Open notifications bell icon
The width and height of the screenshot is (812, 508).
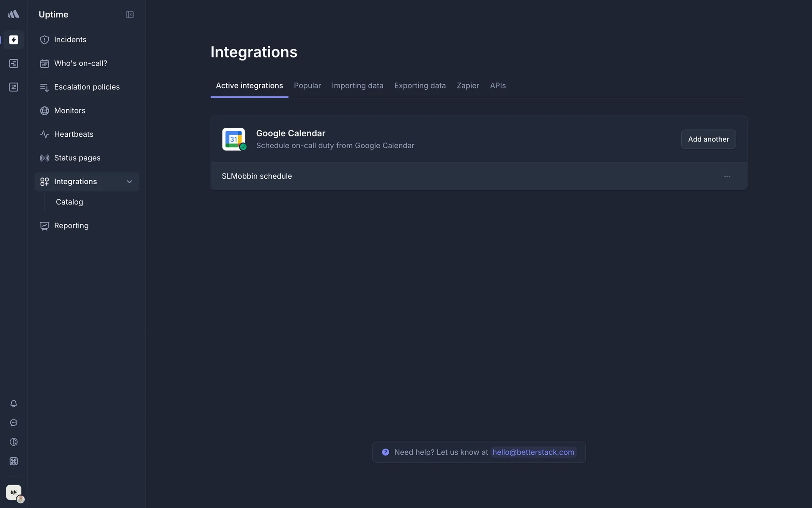(14, 403)
